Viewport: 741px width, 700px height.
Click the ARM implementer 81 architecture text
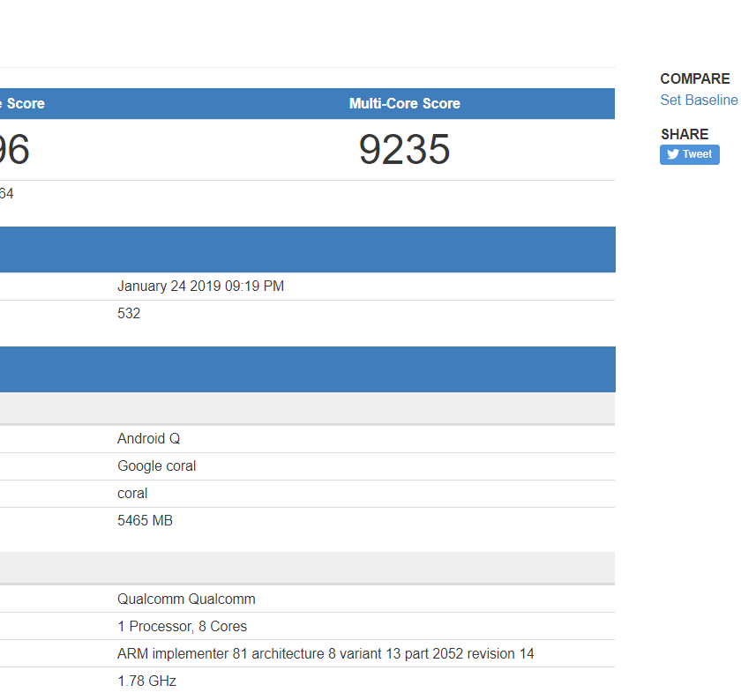(x=326, y=654)
